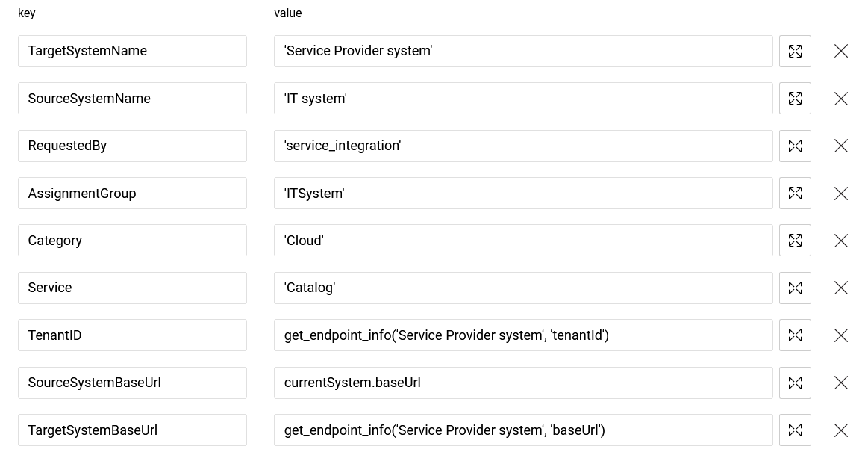Expand the AssignmentGroup value field
The width and height of the screenshot is (868, 458).
[x=795, y=193]
